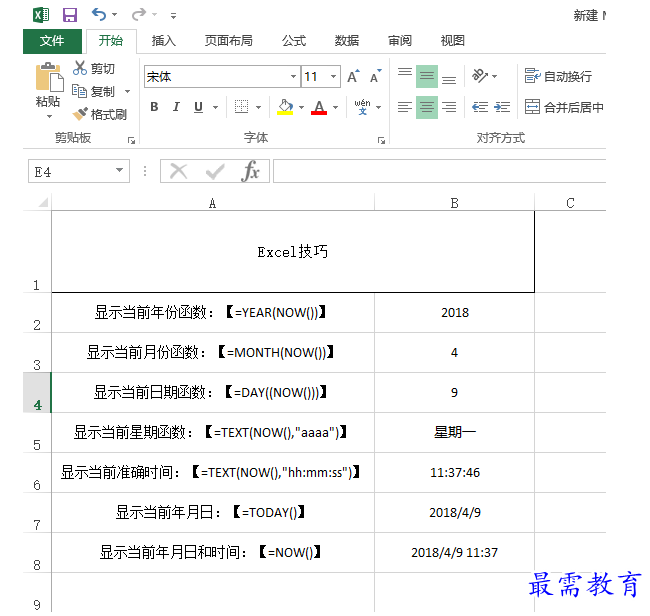Select row 4 header
Viewport: 650px width, 616px height.
click(x=37, y=393)
